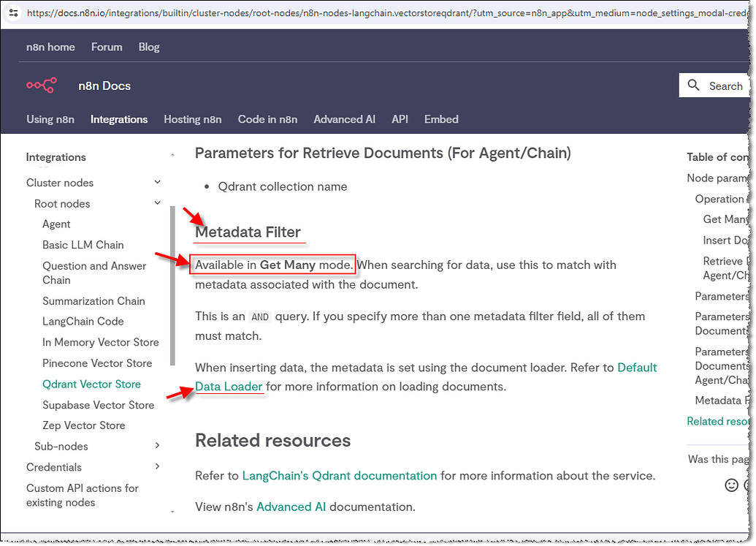Expand the Sub-nodes section
This screenshot has width=756, height=546.
click(157, 446)
